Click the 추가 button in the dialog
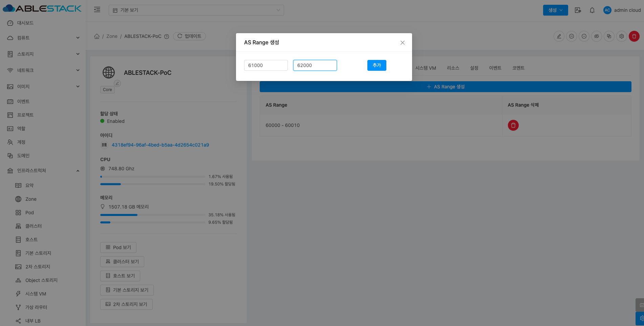Screen dimensions: 644x326 coord(377,65)
